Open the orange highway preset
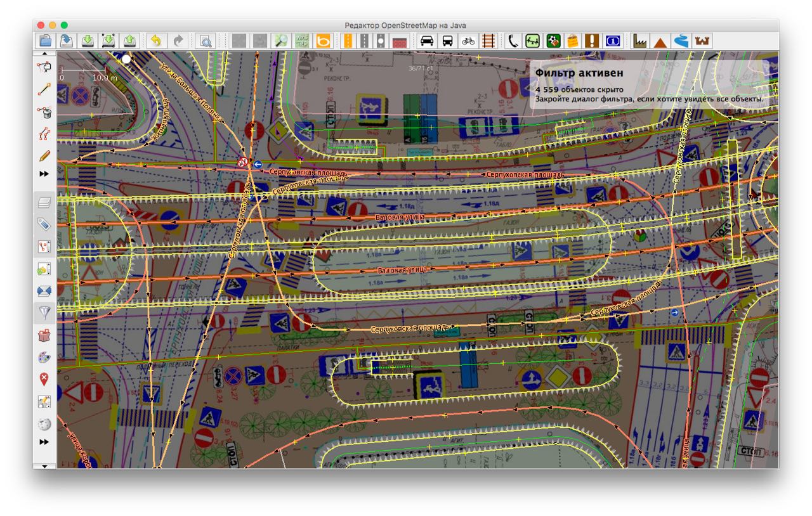The height and width of the screenshot is (516, 812). click(348, 41)
